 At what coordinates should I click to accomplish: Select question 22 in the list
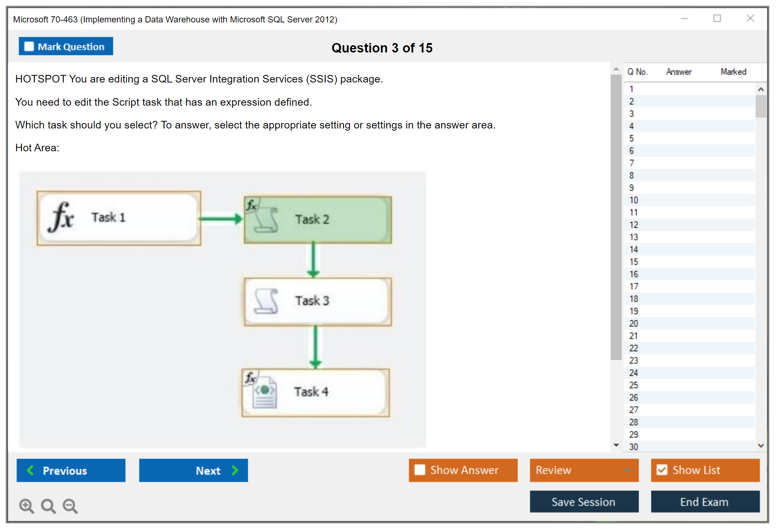(634, 348)
